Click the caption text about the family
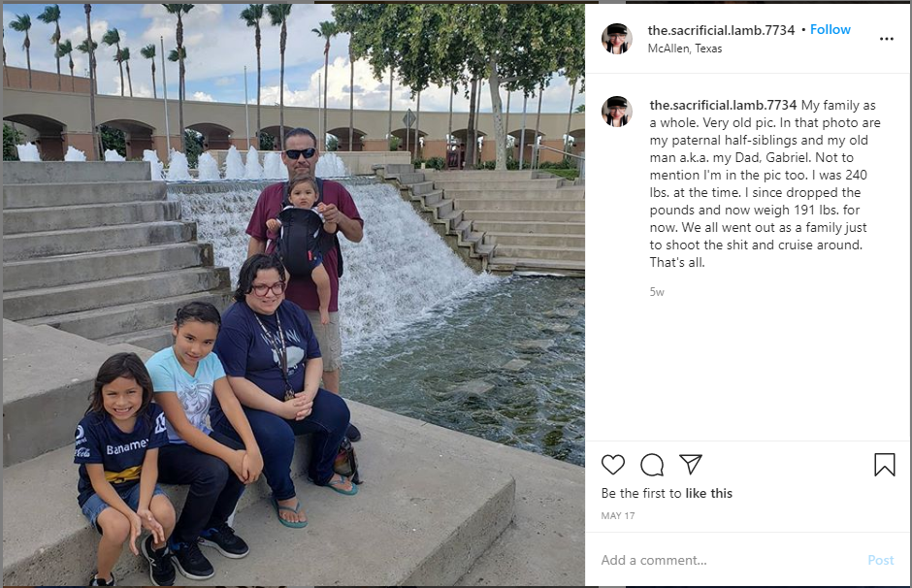The image size is (912, 588). [765, 183]
